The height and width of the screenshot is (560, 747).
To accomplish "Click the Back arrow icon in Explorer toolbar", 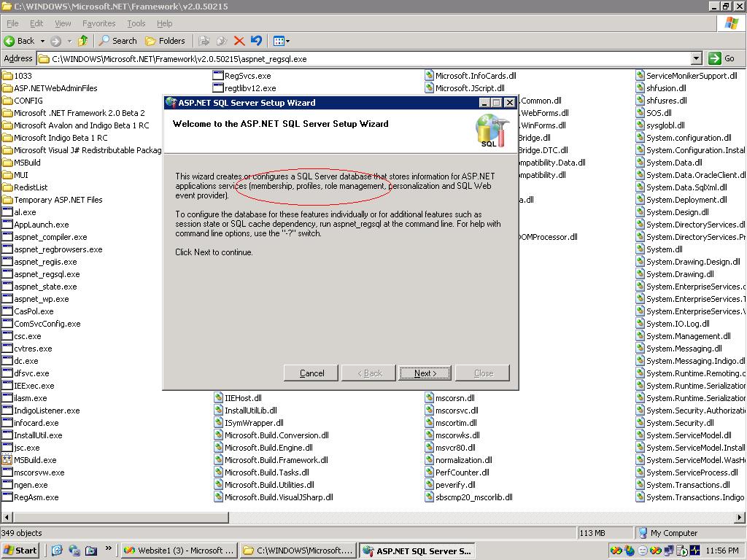I will [x=9, y=41].
